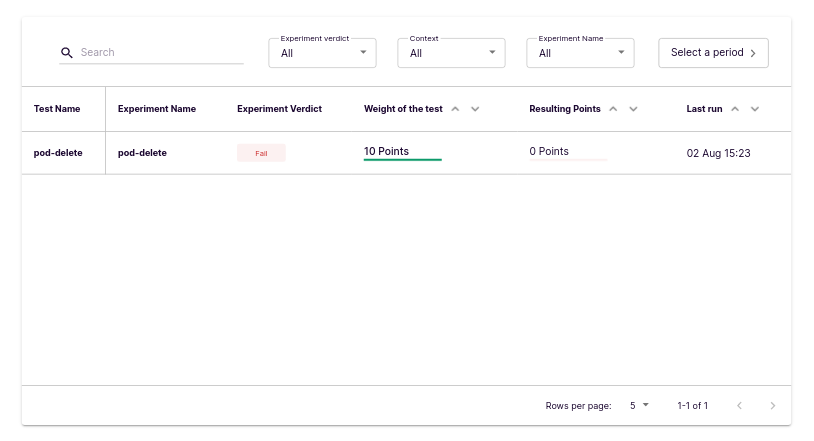Sort Last run descending arrow
This screenshot has height=441, width=814.
755,109
